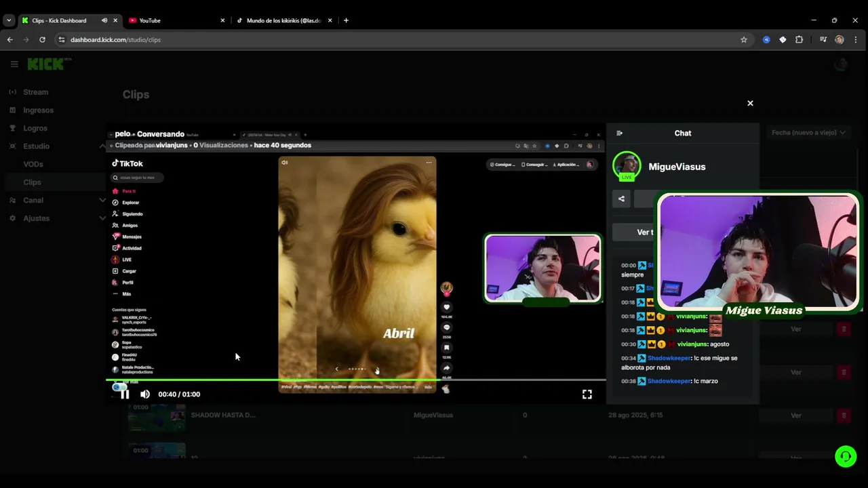This screenshot has width=868, height=488.
Task: Enter fullscreen with the player fullscreen icon
Action: [x=587, y=394]
